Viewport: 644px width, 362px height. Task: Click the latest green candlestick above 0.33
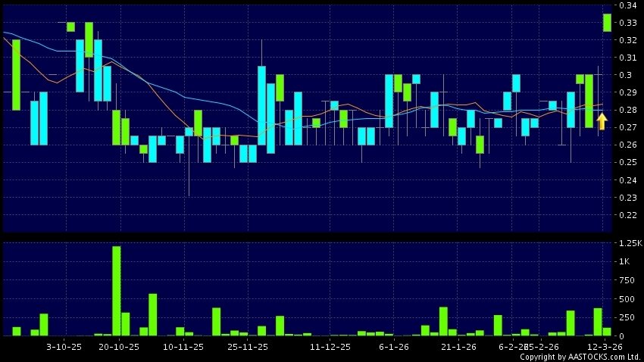pos(607,23)
